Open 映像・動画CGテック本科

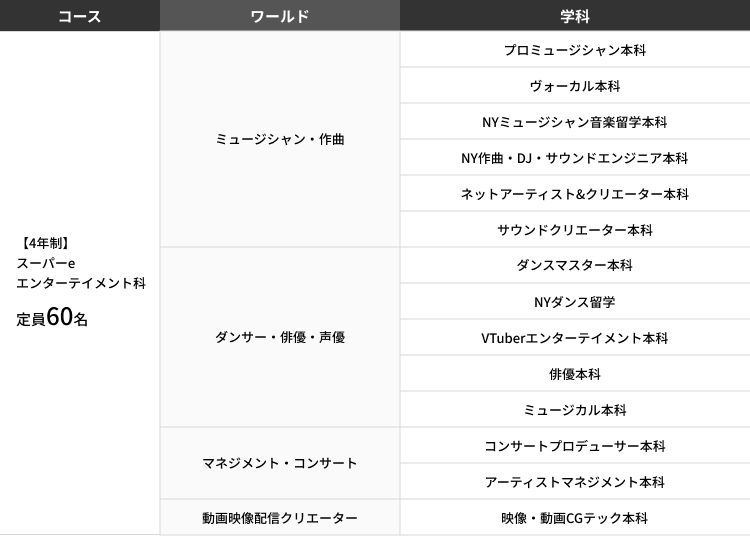(575, 518)
